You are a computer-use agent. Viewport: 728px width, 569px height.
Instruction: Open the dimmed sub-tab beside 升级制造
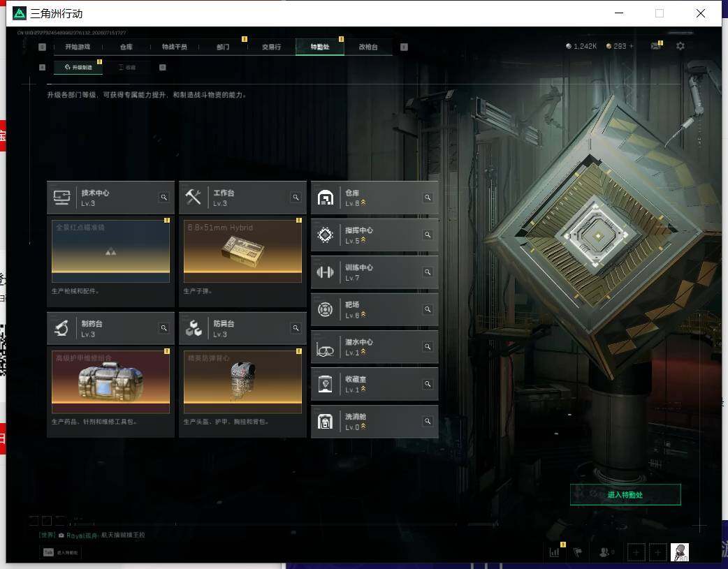(x=127, y=67)
